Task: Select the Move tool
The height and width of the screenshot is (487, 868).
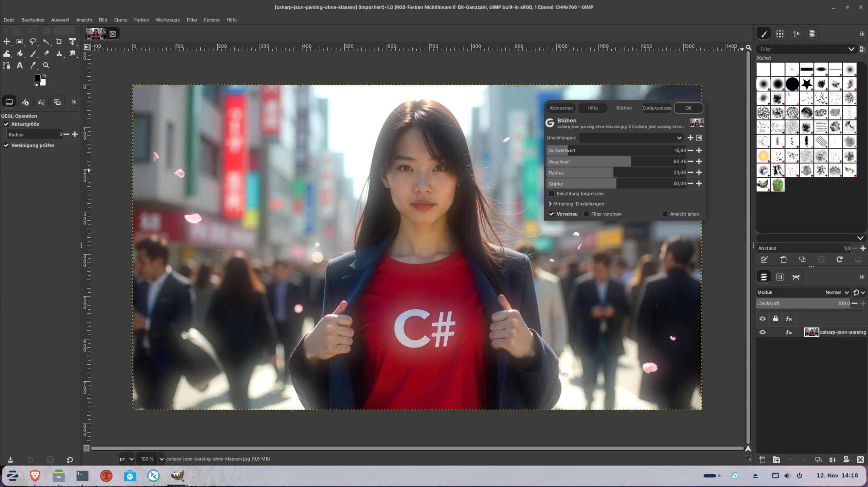Action: point(7,42)
